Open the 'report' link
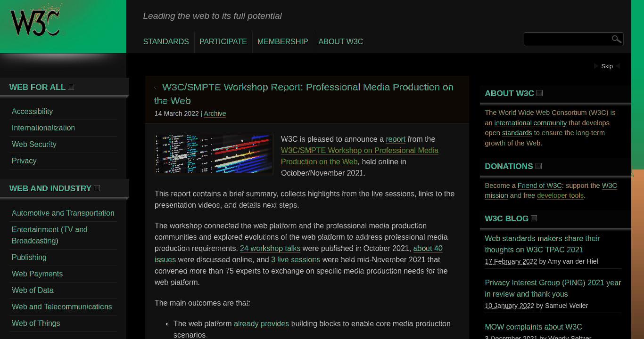 396,139
